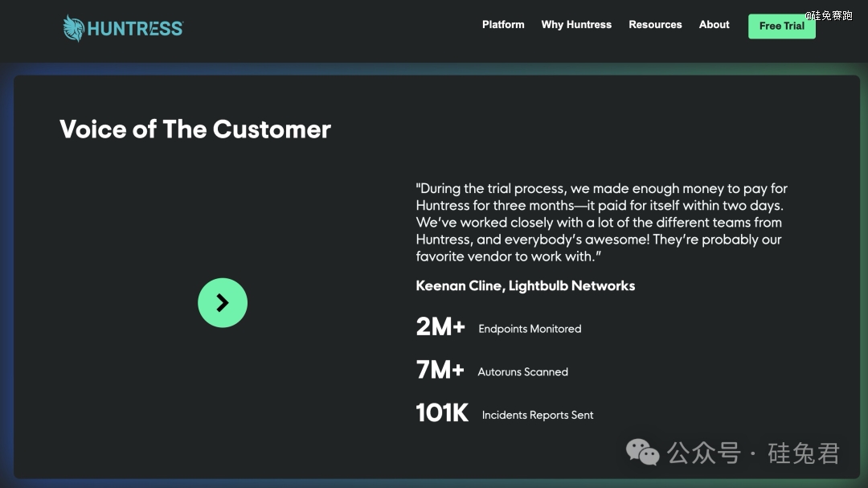The image size is (868, 488).
Task: Click the WeChat icon in the watermark
Action: point(643,453)
